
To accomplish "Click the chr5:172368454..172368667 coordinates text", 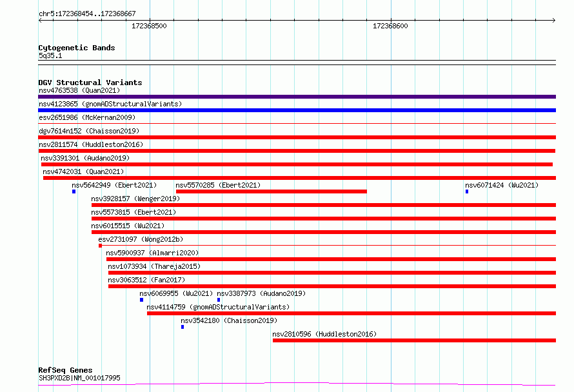I will tap(87, 14).
